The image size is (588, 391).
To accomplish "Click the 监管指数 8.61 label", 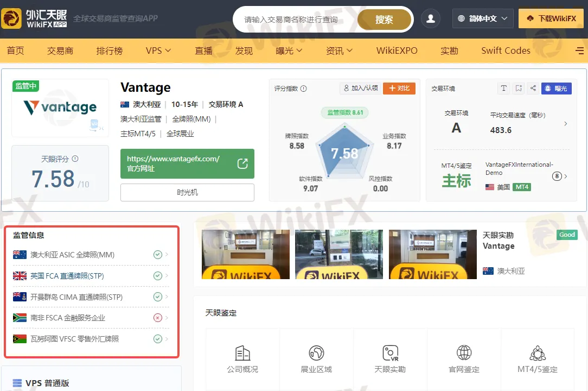I will coord(345,112).
